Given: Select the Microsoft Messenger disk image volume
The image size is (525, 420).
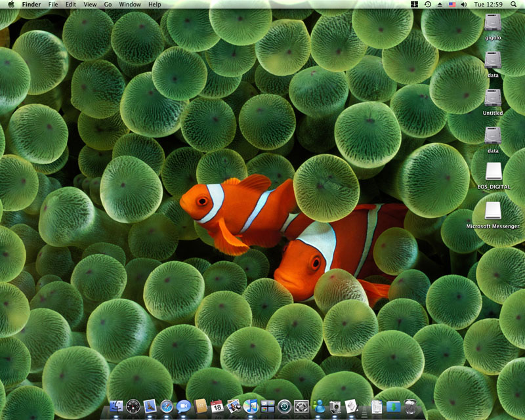Looking at the screenshot, I should pyautogui.click(x=493, y=211).
